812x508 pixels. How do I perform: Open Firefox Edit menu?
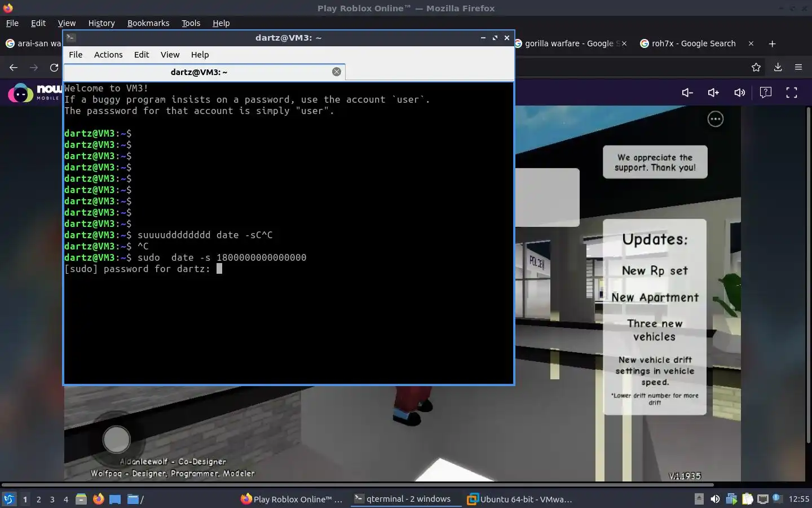click(x=38, y=23)
